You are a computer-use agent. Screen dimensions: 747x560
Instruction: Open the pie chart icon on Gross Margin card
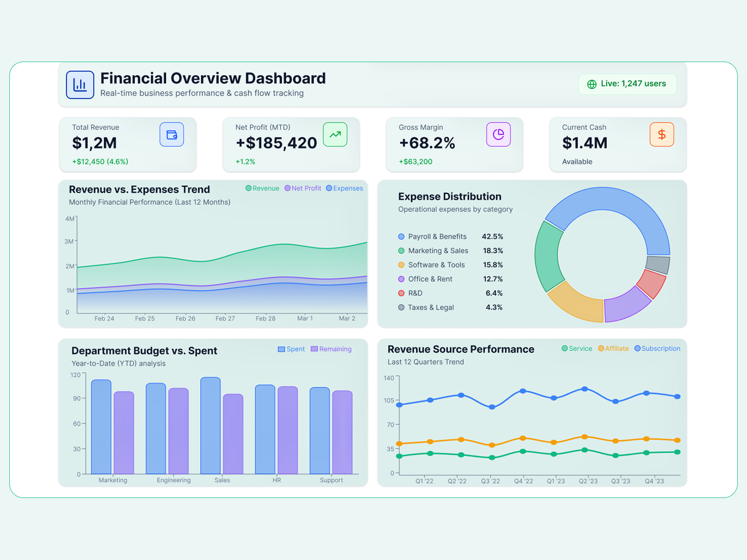point(499,134)
